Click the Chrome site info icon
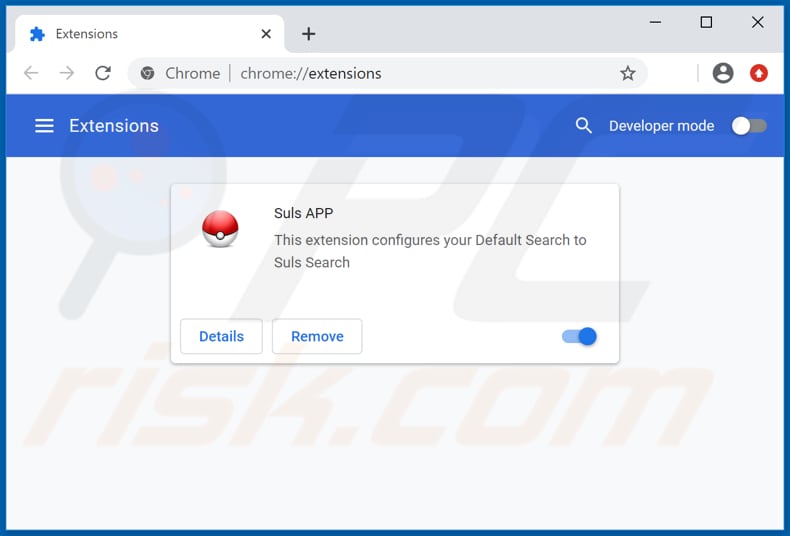This screenshot has height=536, width=790. point(147,74)
